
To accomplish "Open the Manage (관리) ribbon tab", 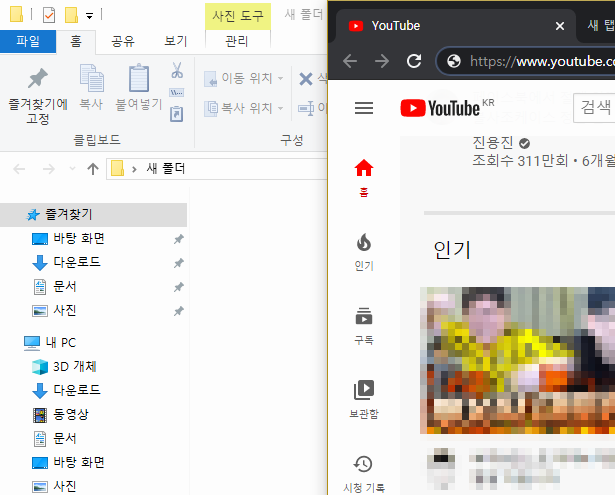I will click(x=237, y=41).
